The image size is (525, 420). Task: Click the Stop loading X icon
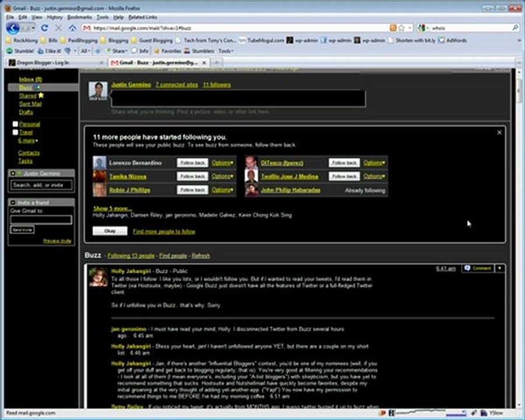tap(58, 28)
